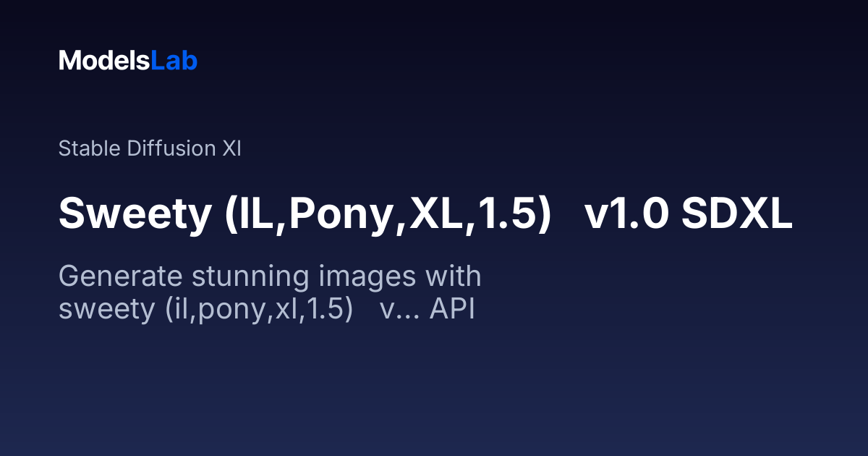Click the word "Sweety" in the headline
Viewport: 868px width, 456px height.
pos(133,215)
